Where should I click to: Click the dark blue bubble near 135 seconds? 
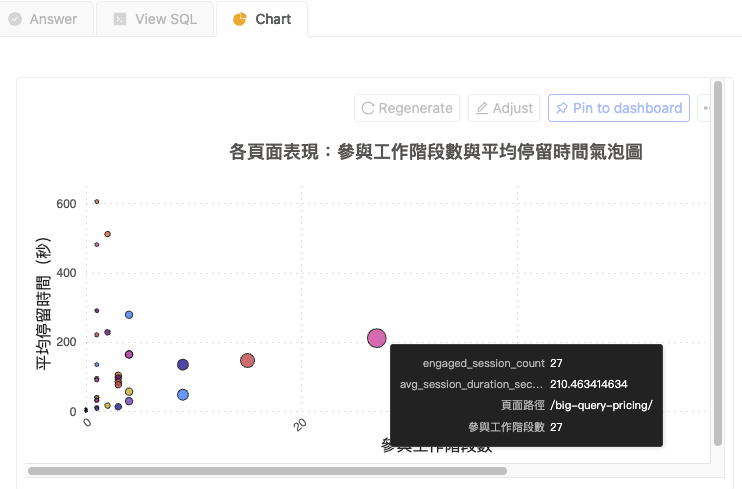click(183, 365)
